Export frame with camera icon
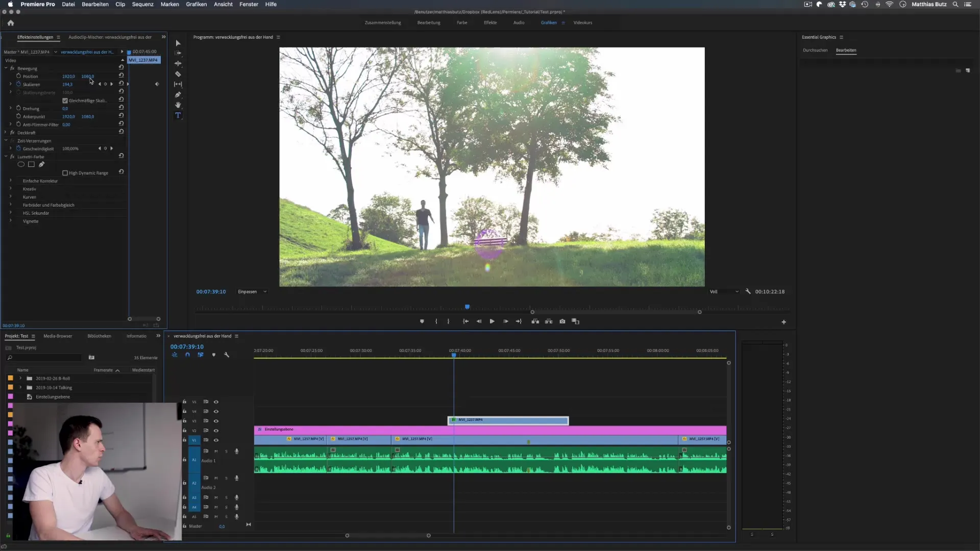 (562, 321)
